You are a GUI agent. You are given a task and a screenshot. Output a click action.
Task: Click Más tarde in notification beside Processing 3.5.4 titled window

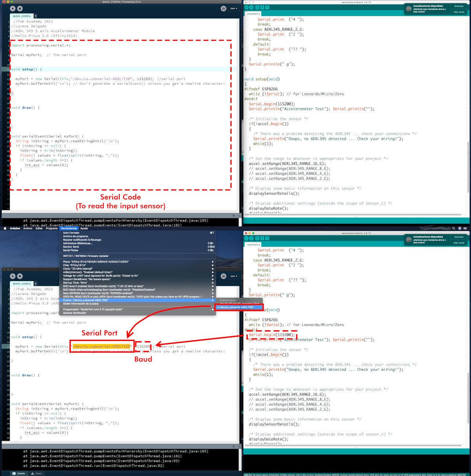(x=459, y=12)
